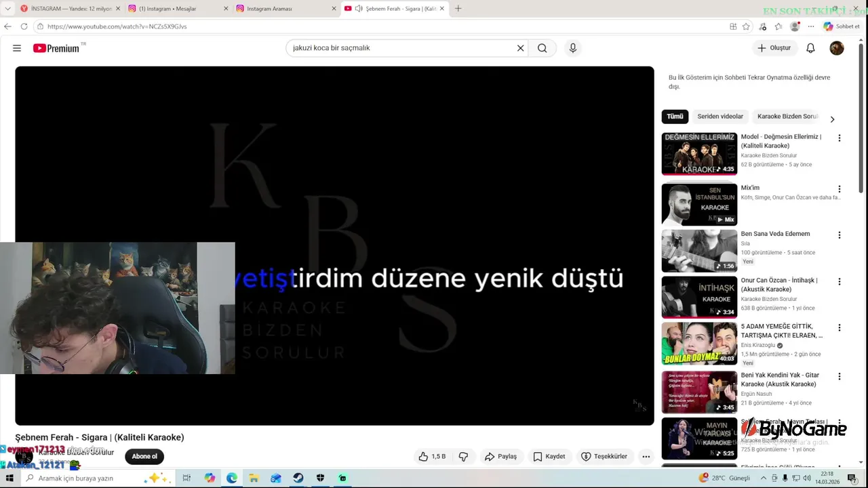Open new browser tab with plus
Viewport: 868px width, 488px height.
[x=458, y=8]
